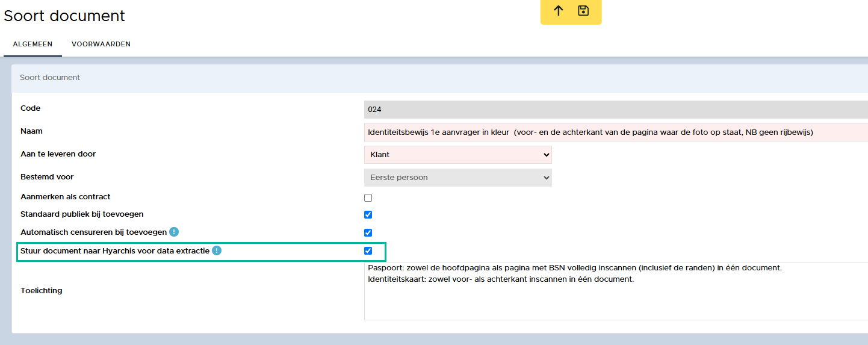Click the Aanmerken als contract label
Screen dimensions: 868x345
66,196
